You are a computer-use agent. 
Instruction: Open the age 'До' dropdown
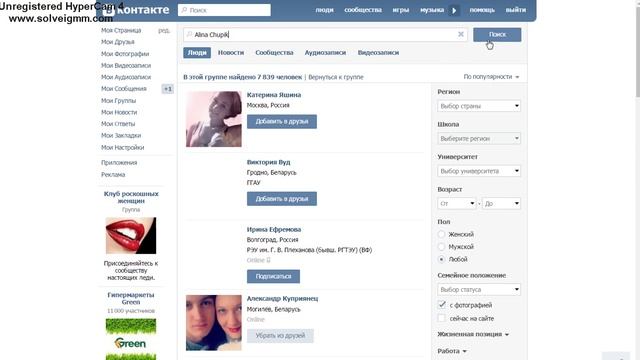501,203
